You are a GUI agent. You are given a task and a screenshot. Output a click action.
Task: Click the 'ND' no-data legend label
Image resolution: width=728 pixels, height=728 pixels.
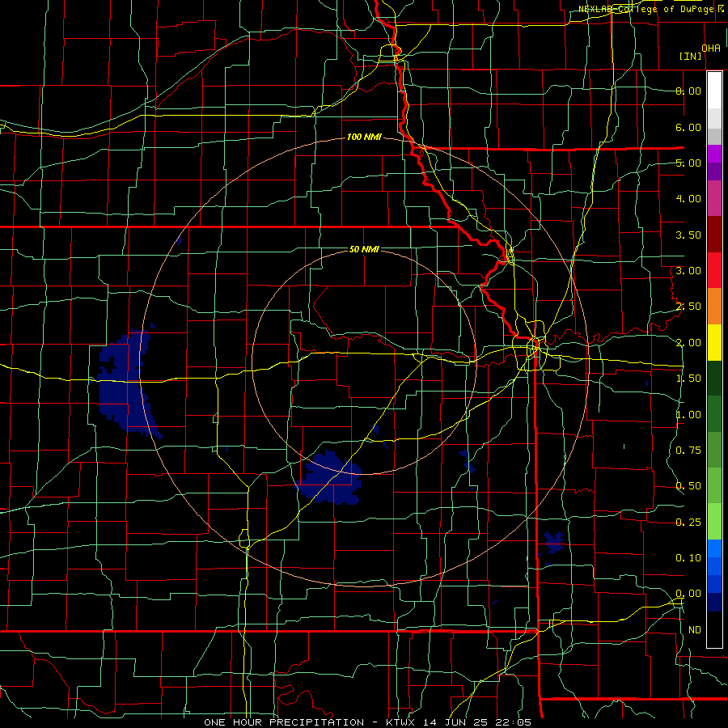695,630
